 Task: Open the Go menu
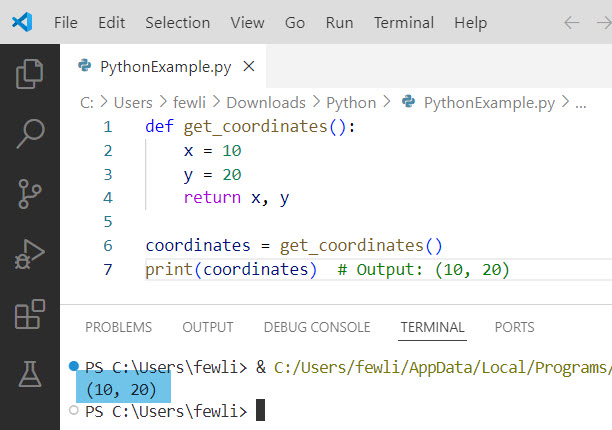tap(295, 23)
